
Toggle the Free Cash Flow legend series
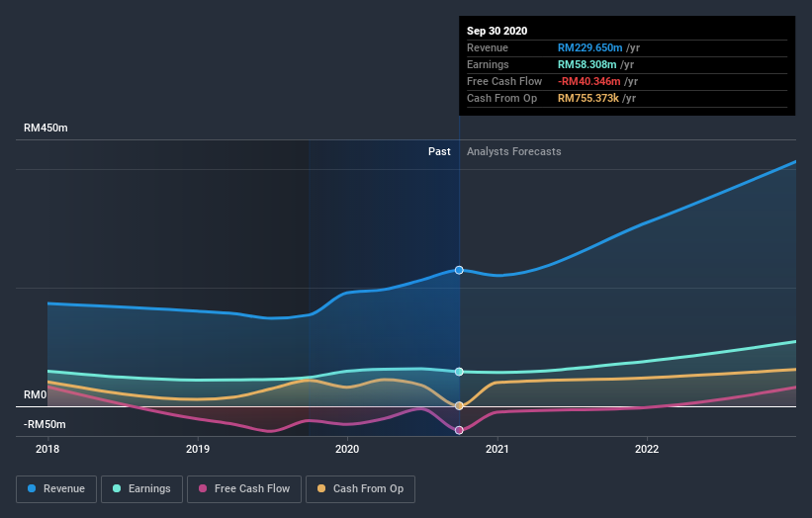tap(244, 489)
